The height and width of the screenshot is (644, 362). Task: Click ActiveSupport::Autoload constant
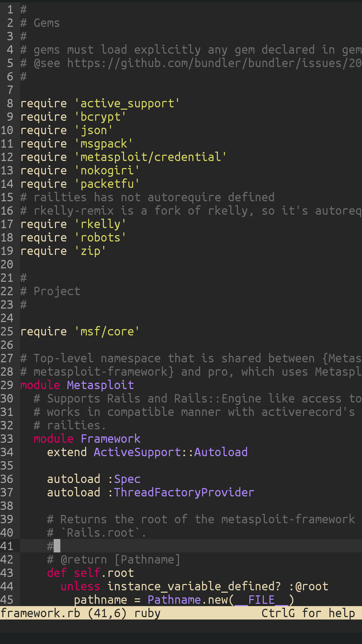click(x=171, y=452)
